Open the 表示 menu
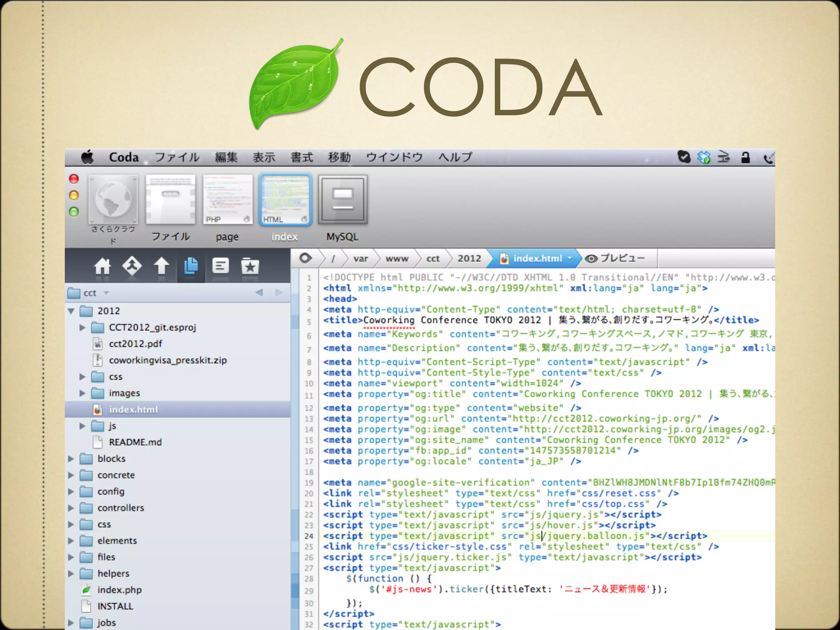 (264, 157)
